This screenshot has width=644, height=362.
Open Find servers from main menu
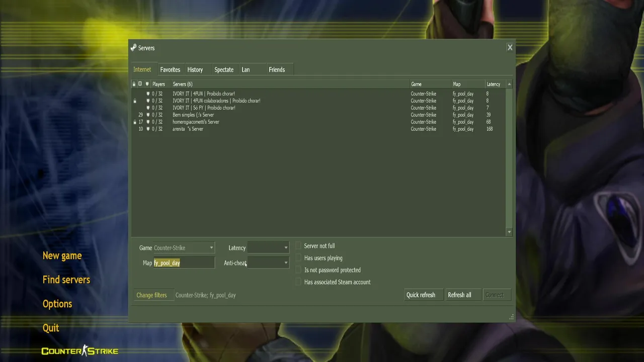(x=66, y=280)
